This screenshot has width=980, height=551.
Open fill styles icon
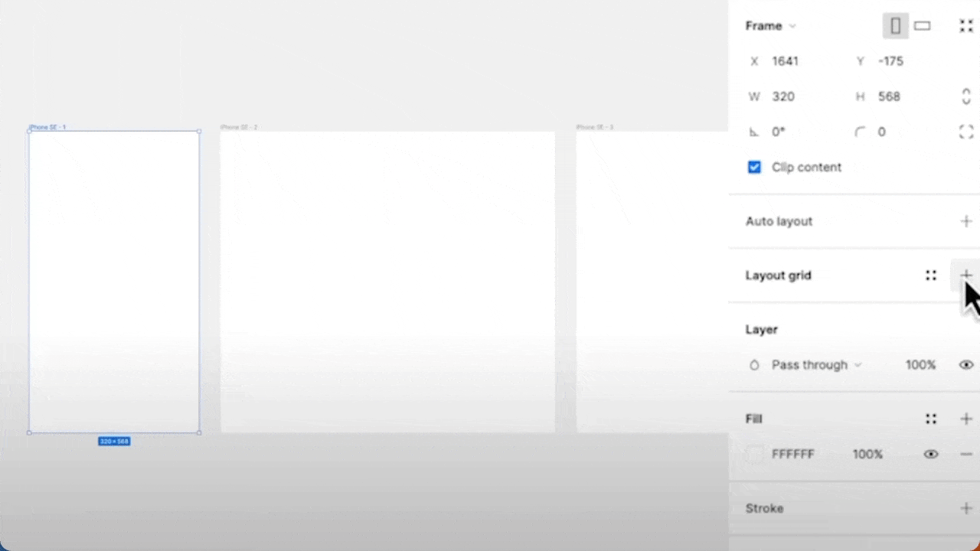click(931, 419)
